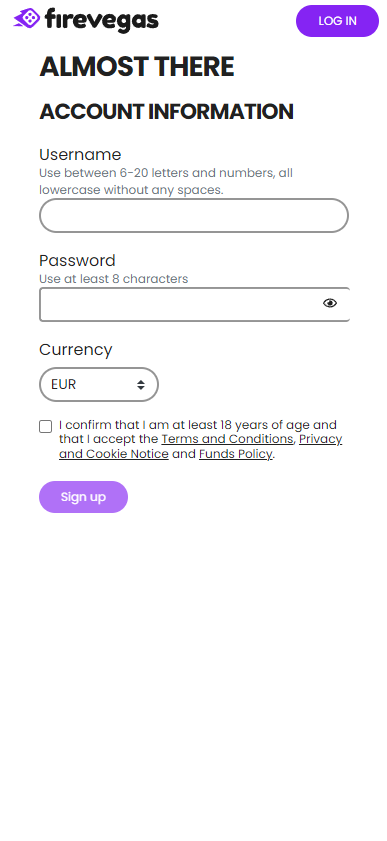Image resolution: width=387 pixels, height=841 pixels.
Task: Show password using the eye icon
Action: 330,303
